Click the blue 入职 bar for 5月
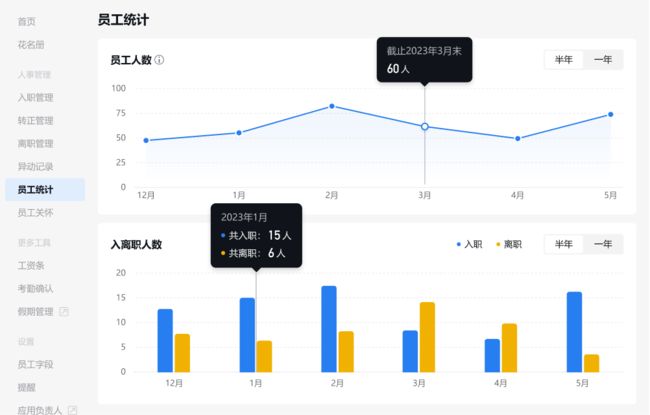Viewport: 650px width, 415px height. coord(574,332)
